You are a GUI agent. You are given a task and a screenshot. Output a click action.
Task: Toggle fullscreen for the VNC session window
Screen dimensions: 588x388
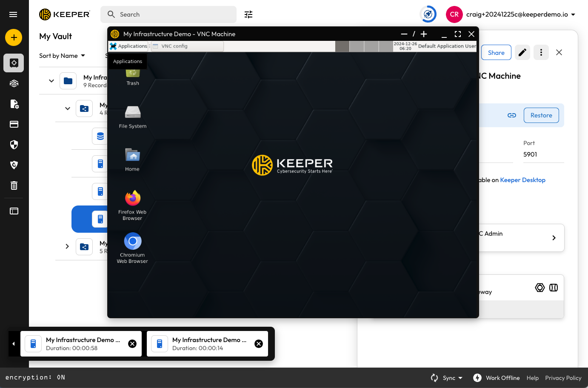(x=458, y=34)
